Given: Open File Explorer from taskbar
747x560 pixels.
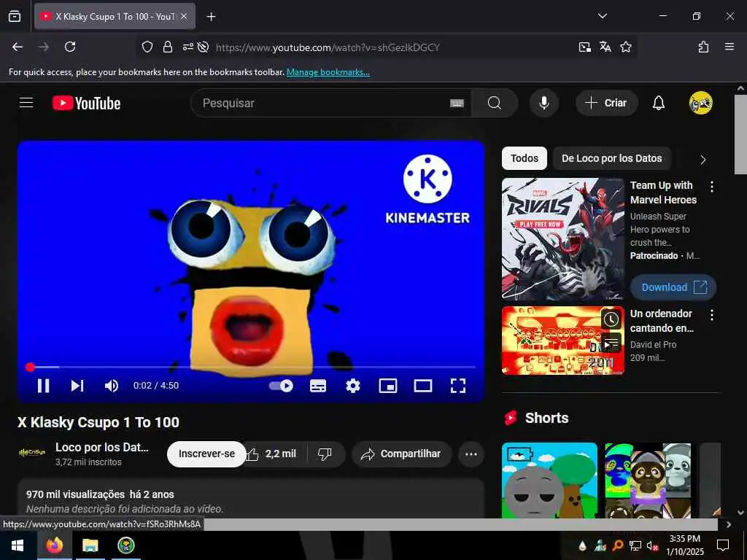Looking at the screenshot, I should coord(90,545).
